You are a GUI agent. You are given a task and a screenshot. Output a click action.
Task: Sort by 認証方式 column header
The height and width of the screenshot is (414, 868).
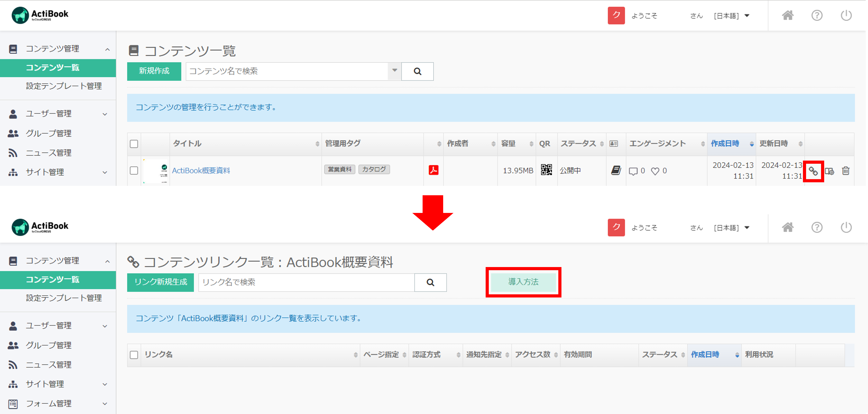(x=436, y=355)
